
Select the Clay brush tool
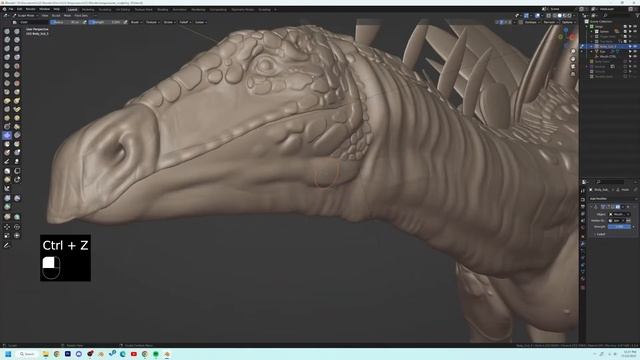coord(7,40)
